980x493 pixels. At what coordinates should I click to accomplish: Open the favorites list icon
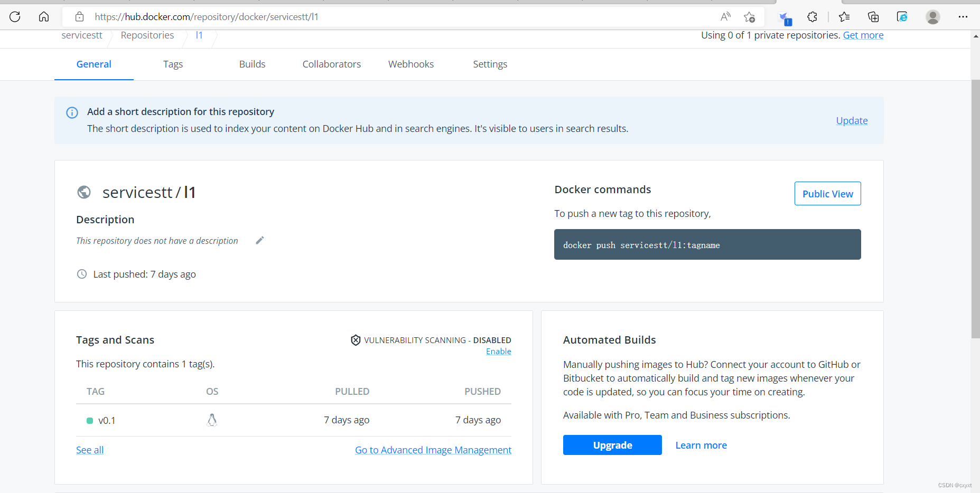844,17
